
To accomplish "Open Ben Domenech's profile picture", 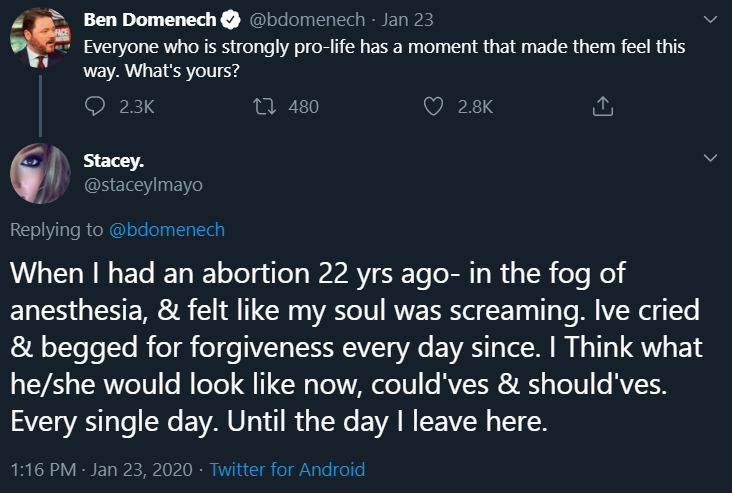I will pos(38,40).
